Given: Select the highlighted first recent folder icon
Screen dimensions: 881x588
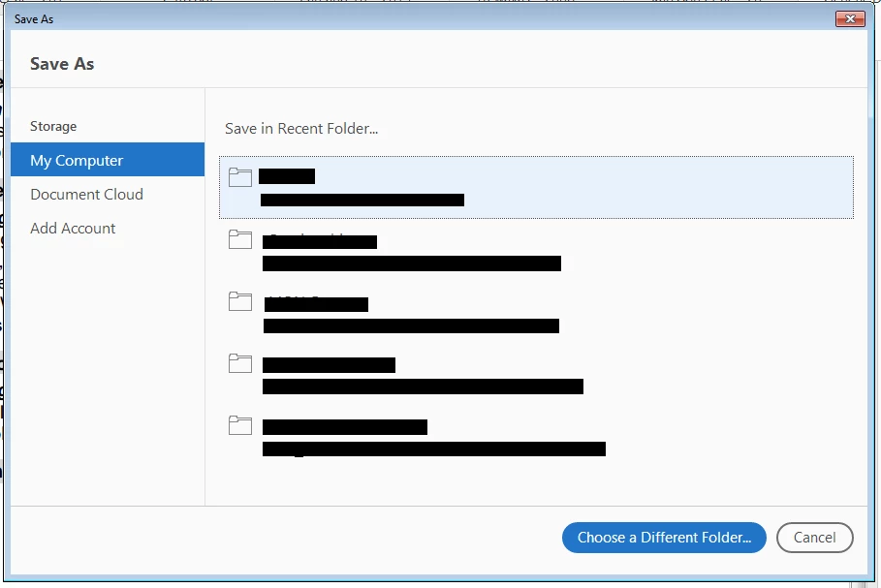Looking at the screenshot, I should (x=240, y=177).
